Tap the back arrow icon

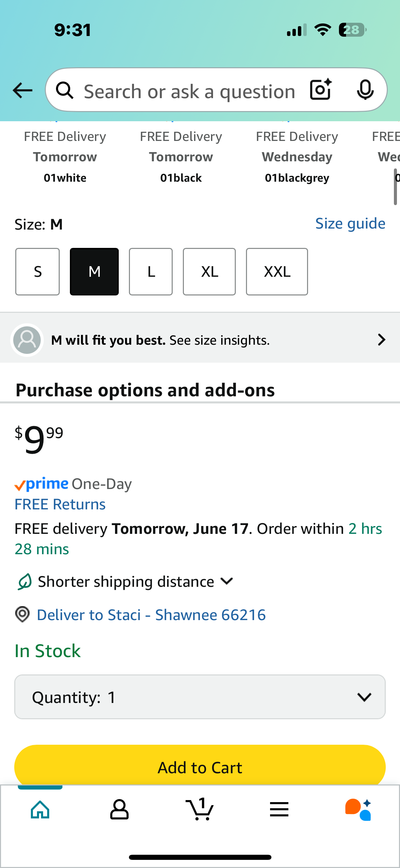[22, 90]
